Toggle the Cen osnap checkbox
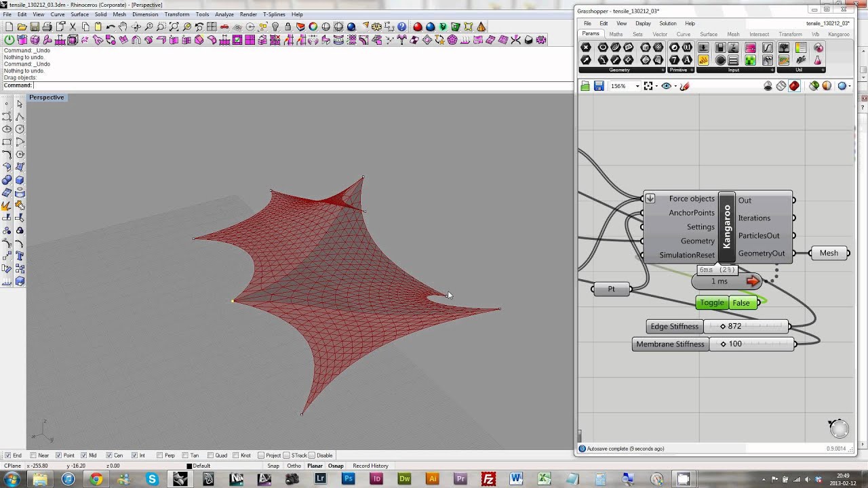Viewport: 868px width, 488px height. click(109, 455)
